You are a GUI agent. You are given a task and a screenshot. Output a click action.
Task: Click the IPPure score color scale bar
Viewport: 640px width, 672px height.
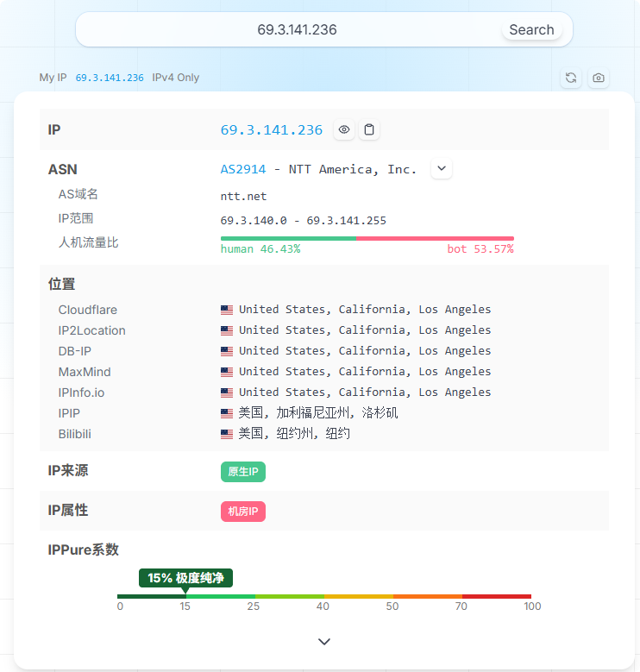pyautogui.click(x=324, y=596)
